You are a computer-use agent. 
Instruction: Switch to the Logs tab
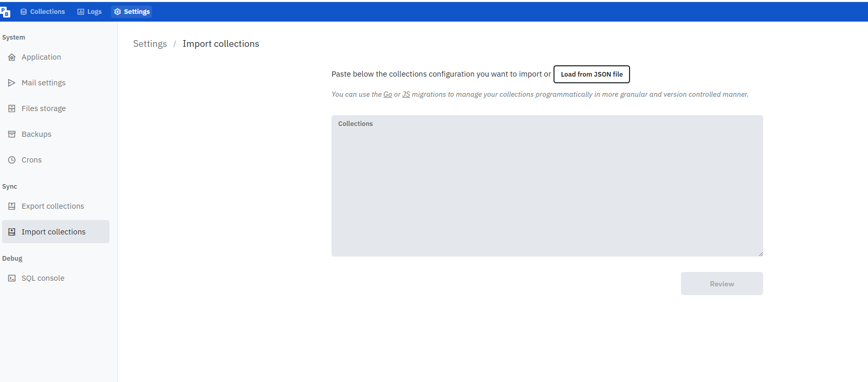89,12
